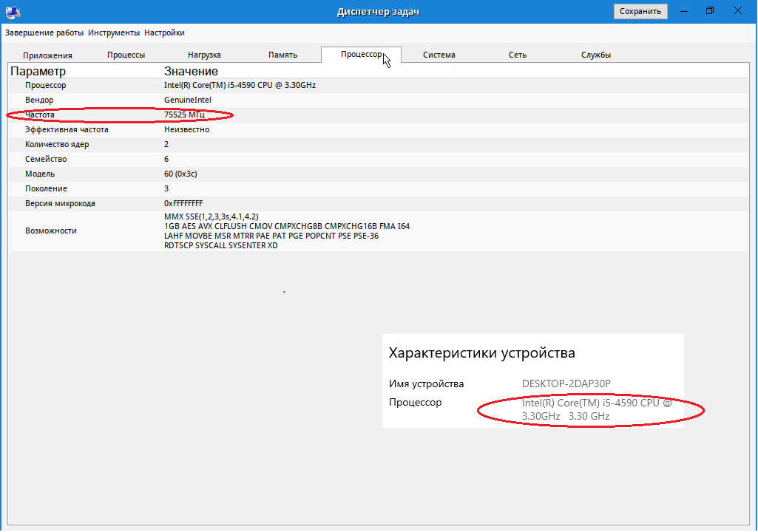Switch to the Память tab
The width and height of the screenshot is (758, 532).
point(282,55)
